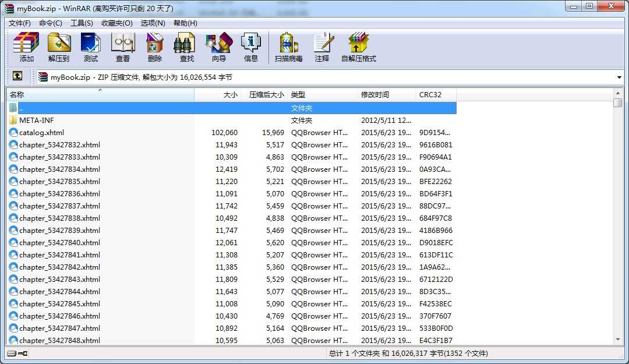Image resolution: width=629 pixels, height=364 pixels.
Task: Sort by CRC32 column header
Action: click(x=436, y=95)
